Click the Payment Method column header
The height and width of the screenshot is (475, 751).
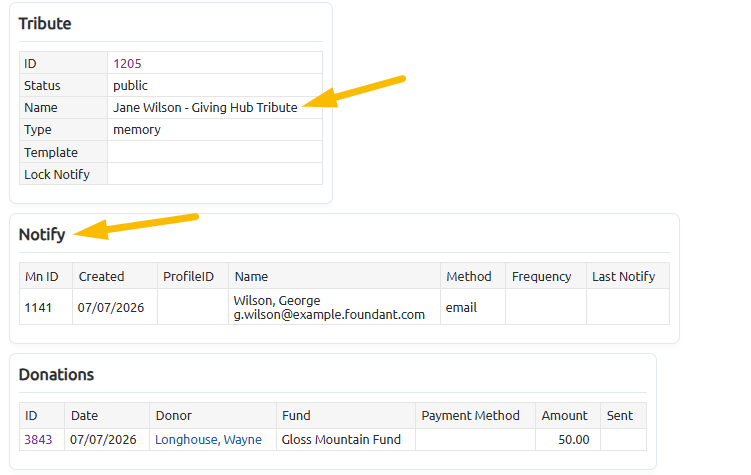(470, 416)
